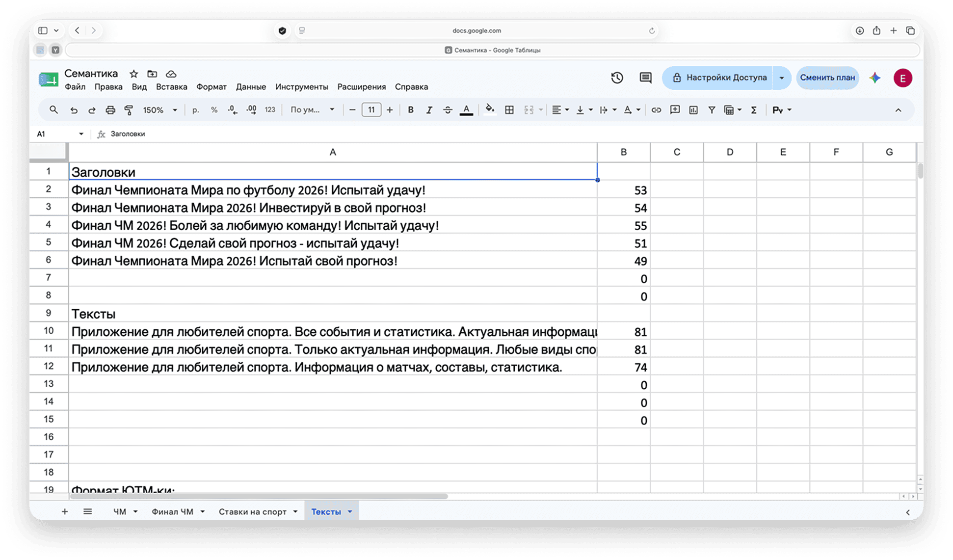Open the Расширения menu
The image size is (953, 560).
pos(362,87)
